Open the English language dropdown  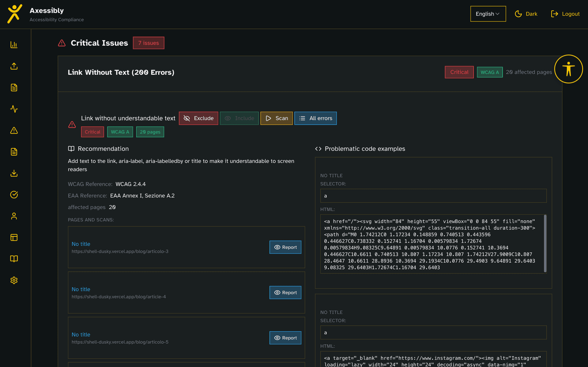[488, 14]
